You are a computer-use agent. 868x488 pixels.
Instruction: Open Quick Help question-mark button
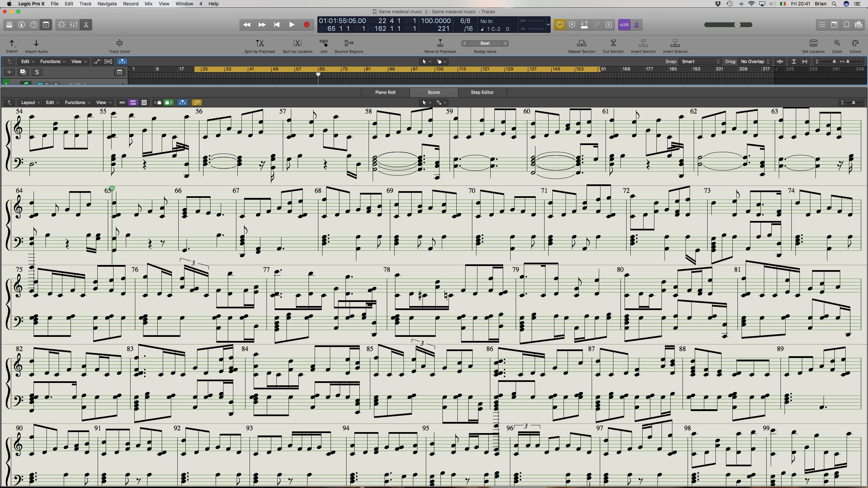[x=34, y=25]
